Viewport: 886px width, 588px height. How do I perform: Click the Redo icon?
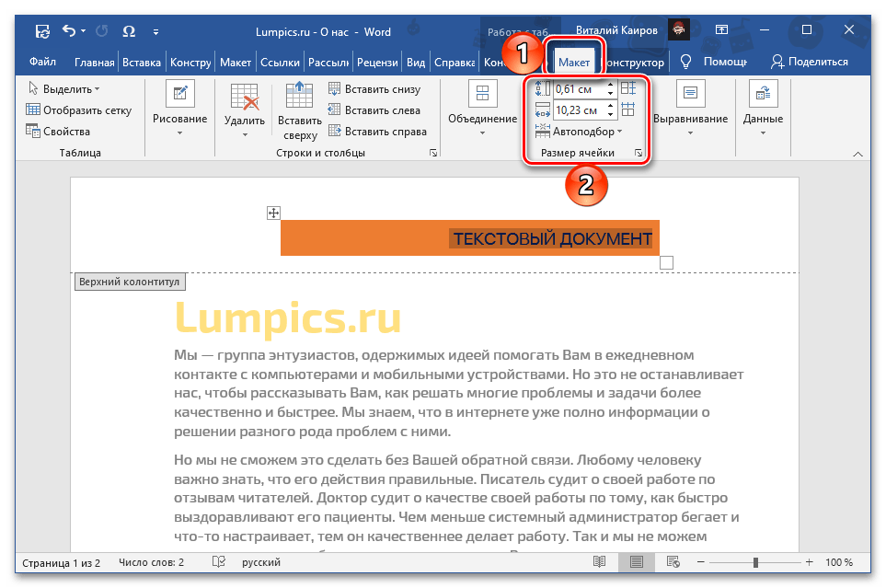coord(102,31)
